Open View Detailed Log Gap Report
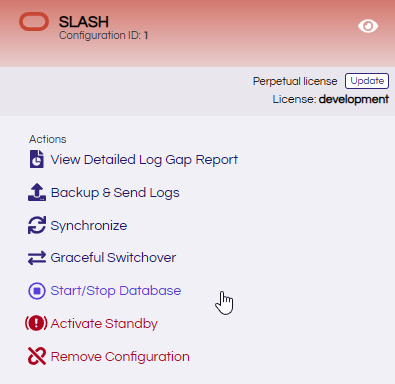The width and height of the screenshot is (395, 384). [144, 160]
